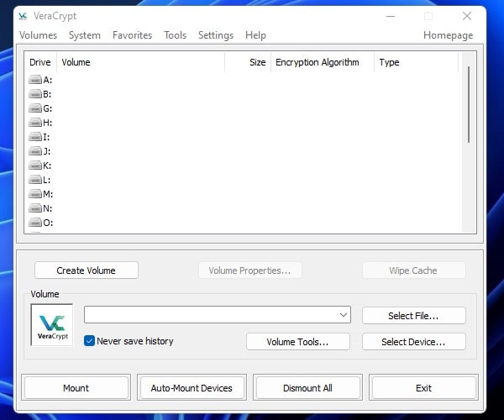Minimize the VeraCrypt window
Screen dimensions: 504x420
(391, 16)
